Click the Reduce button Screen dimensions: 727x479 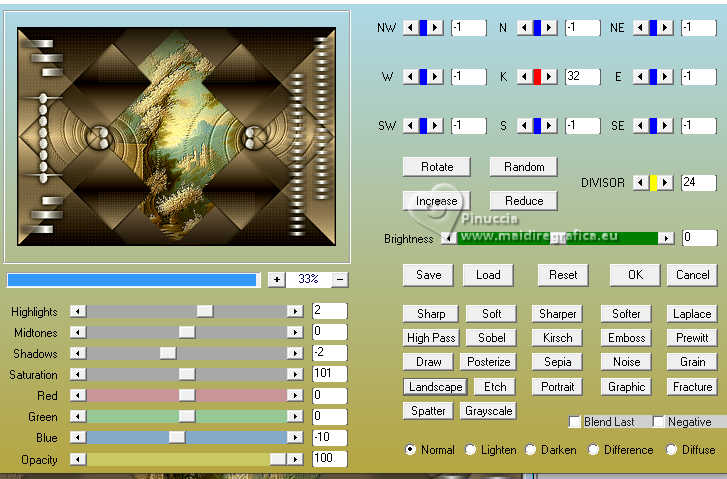(x=523, y=201)
